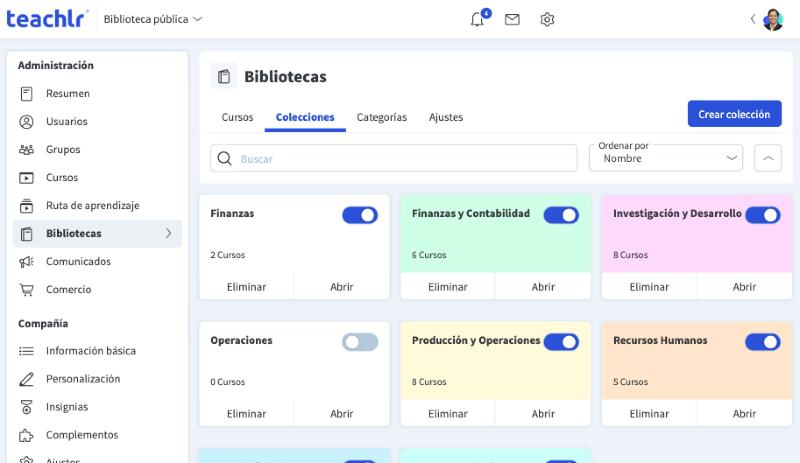Click the Crear colección button
Screen dimensions: 800x463
(x=734, y=114)
